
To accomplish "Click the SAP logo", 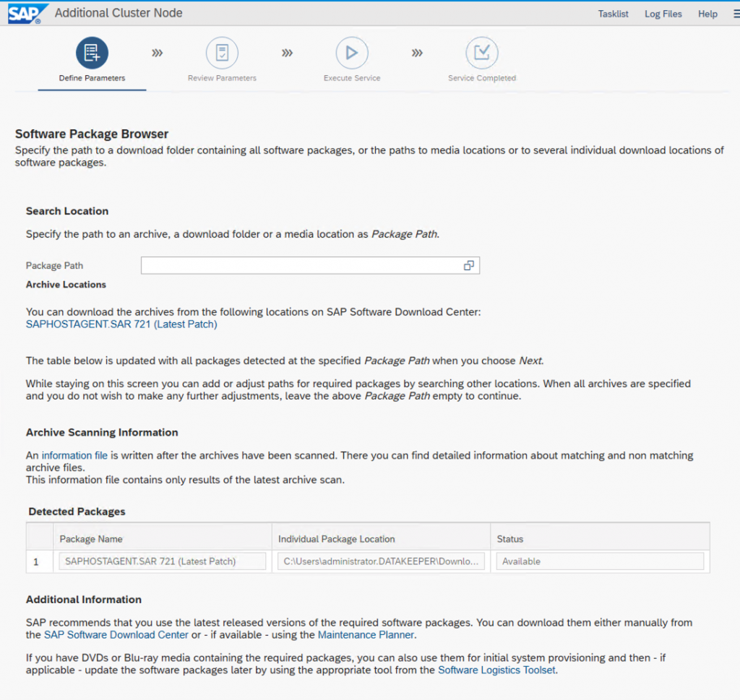I will pos(27,13).
